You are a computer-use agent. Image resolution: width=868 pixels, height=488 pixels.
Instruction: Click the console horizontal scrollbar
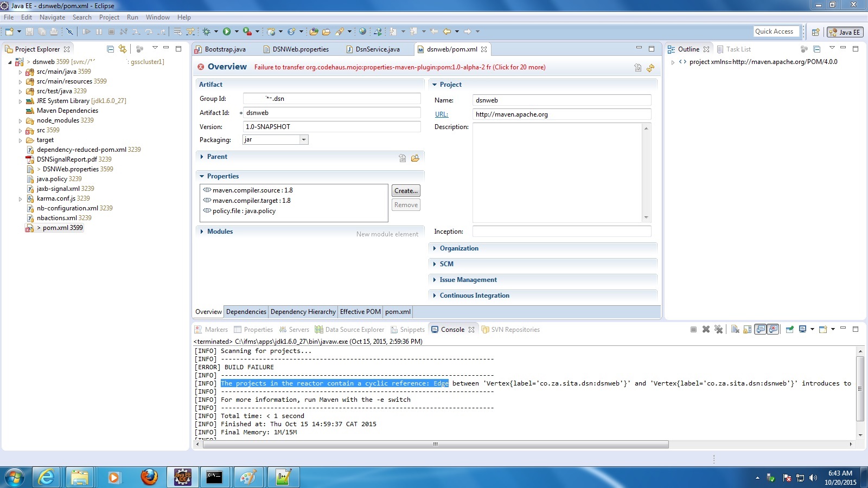tap(435, 444)
